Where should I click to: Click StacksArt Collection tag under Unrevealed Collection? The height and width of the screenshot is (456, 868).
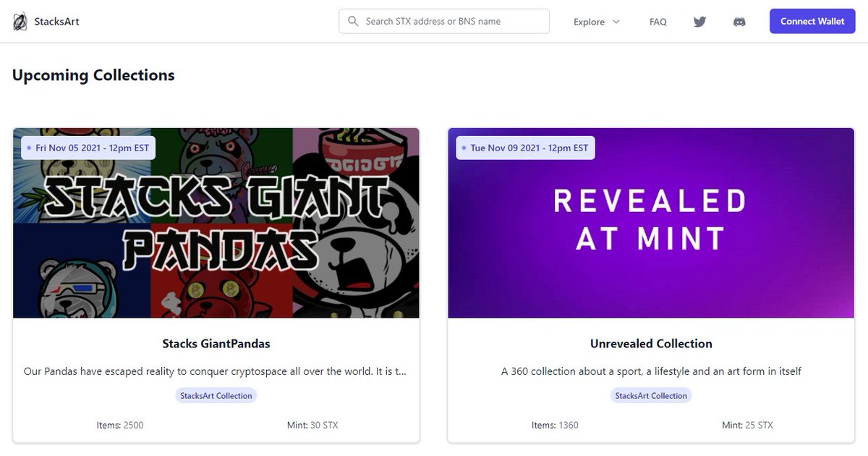[x=651, y=395]
